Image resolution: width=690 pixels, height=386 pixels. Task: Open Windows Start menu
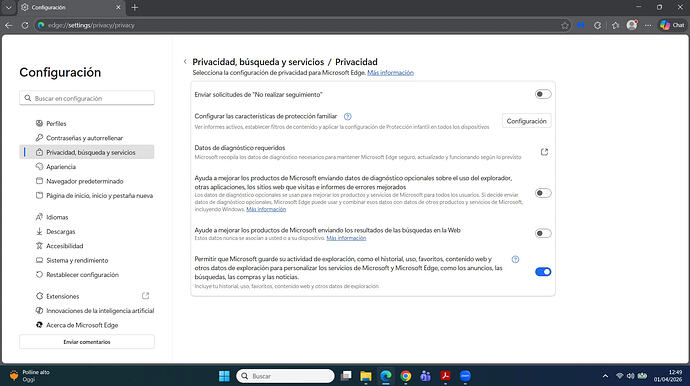224,376
